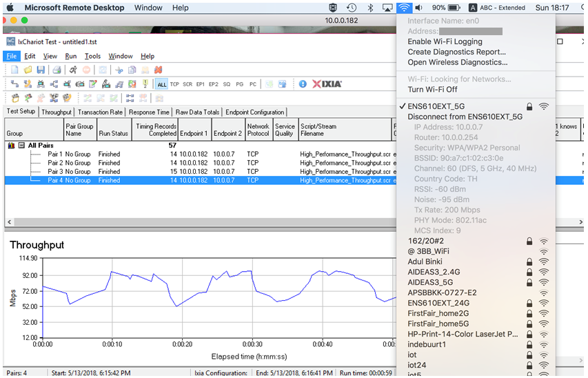The height and width of the screenshot is (378, 588).
Task: Switch to the Raw Data Totals tab
Action: [197, 112]
